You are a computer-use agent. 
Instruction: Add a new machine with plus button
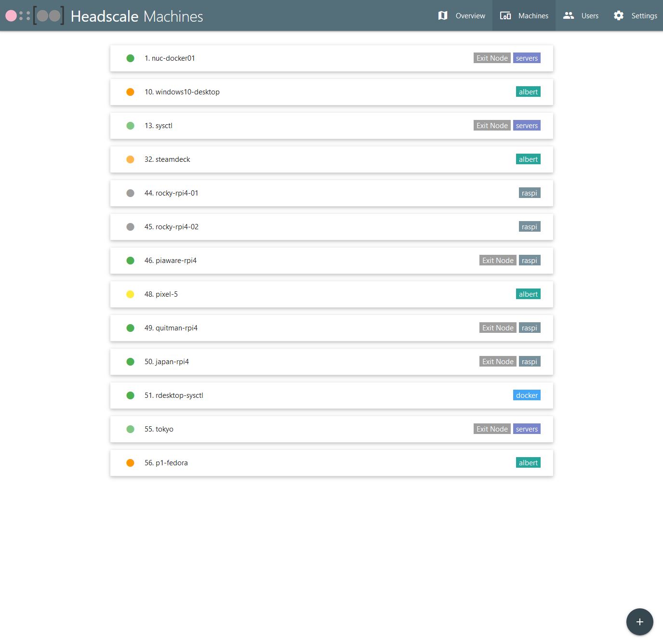coord(640,622)
